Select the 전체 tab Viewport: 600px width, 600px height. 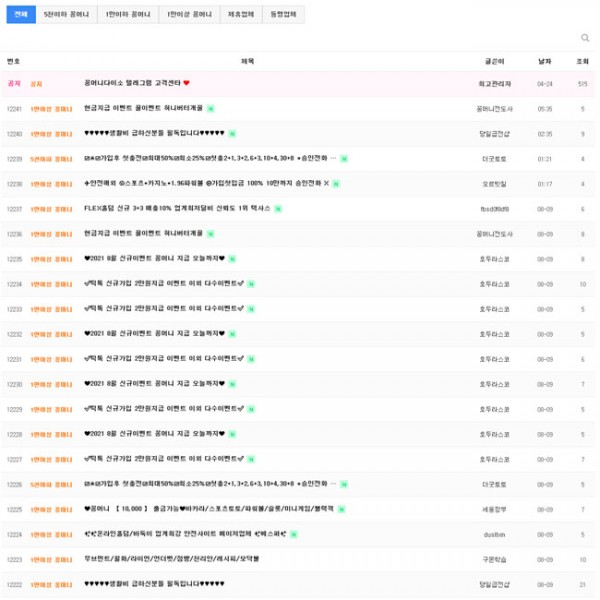click(21, 15)
